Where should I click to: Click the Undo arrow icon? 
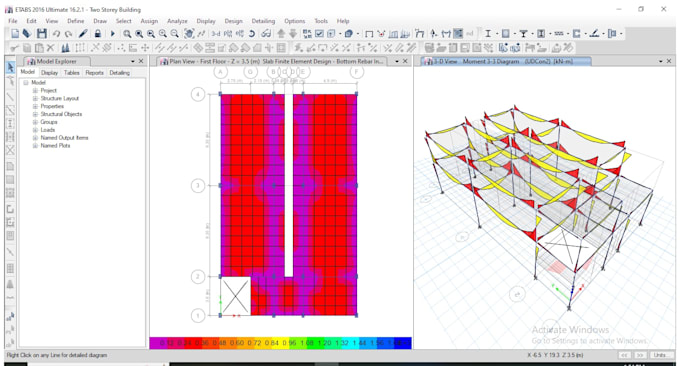[56, 34]
